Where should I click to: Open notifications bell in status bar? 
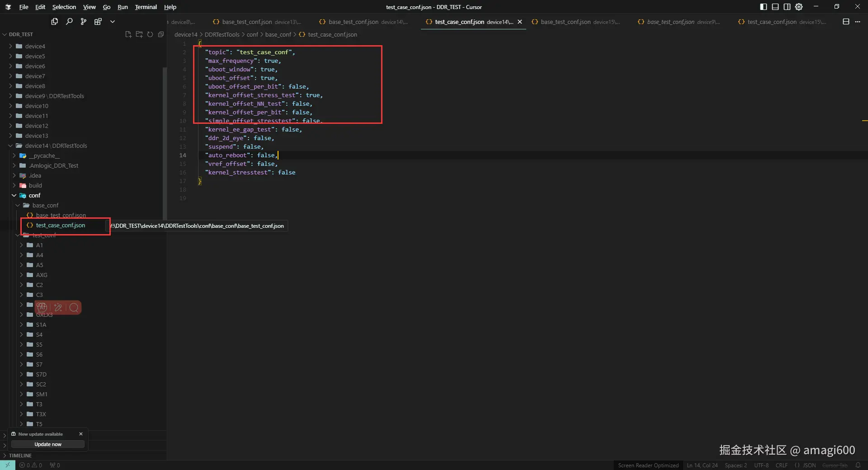click(x=858, y=465)
